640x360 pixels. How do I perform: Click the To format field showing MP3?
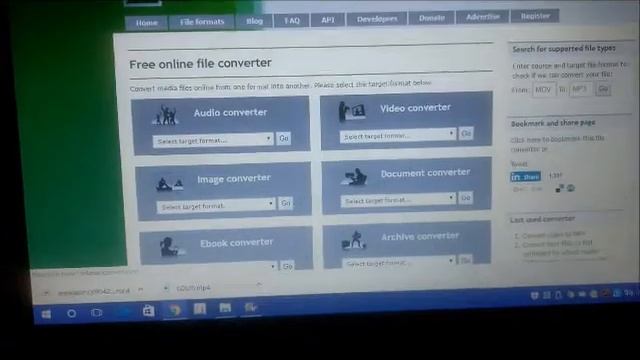tap(580, 89)
